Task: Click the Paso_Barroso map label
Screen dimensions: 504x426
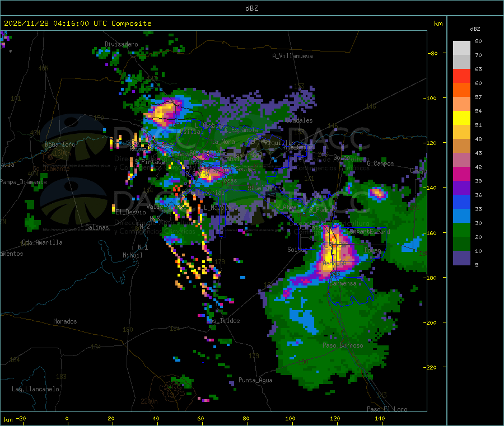Action: click(x=343, y=345)
